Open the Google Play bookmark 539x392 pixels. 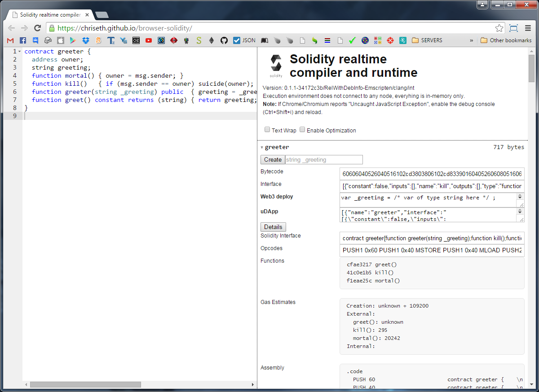(73, 40)
